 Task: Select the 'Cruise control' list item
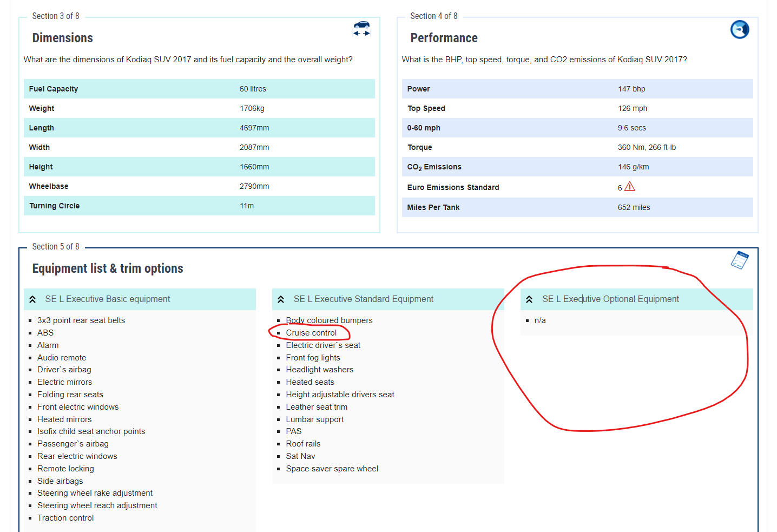click(x=311, y=333)
